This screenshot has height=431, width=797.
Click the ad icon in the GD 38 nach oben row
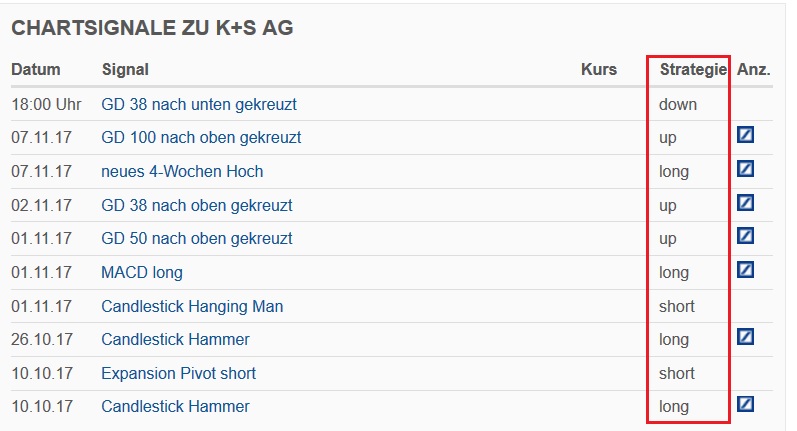pyautogui.click(x=745, y=203)
